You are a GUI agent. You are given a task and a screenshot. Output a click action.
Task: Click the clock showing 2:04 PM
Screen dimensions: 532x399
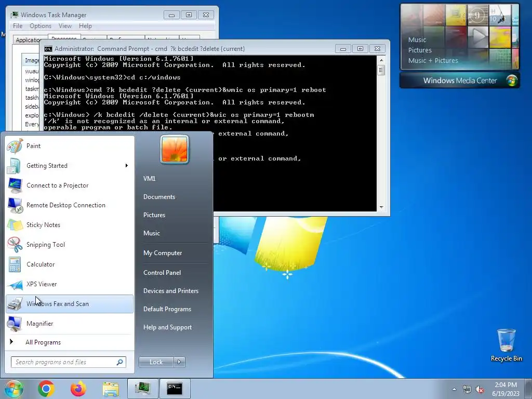506,385
